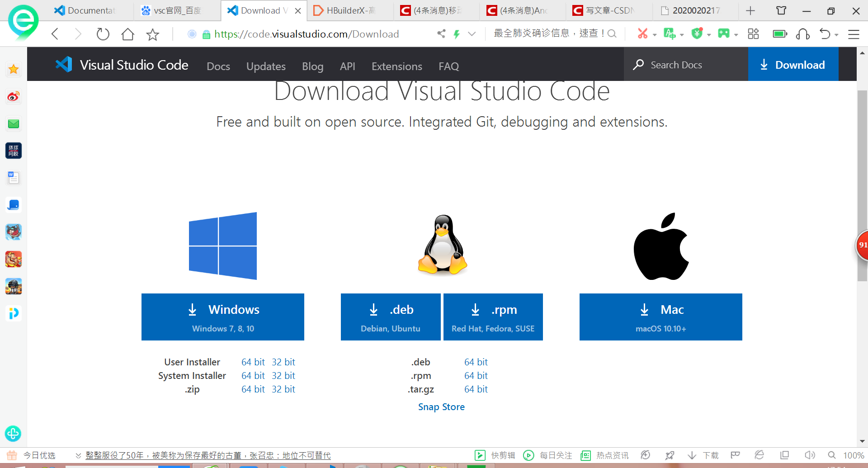Open the Extensions menu on the VS Code navbar
The width and height of the screenshot is (868, 468).
(x=396, y=66)
